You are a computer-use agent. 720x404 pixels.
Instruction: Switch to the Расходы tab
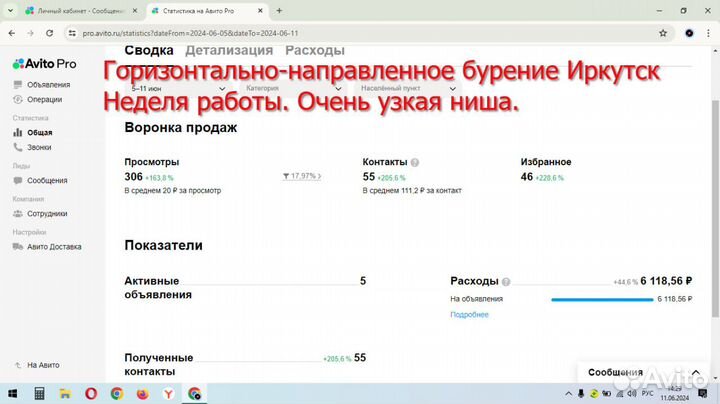click(315, 50)
